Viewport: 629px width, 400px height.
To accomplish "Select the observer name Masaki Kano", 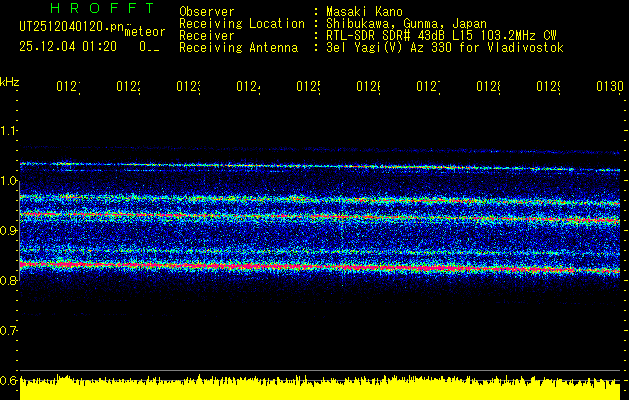I will (x=364, y=11).
